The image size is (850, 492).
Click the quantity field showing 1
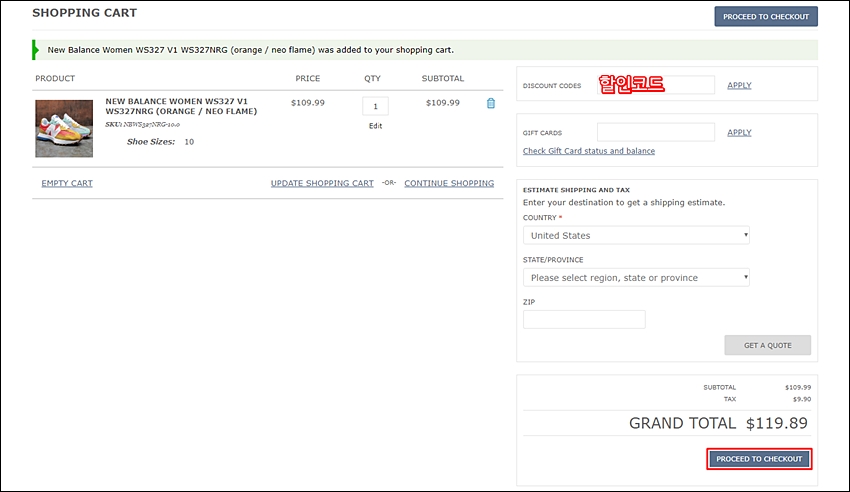tap(375, 106)
